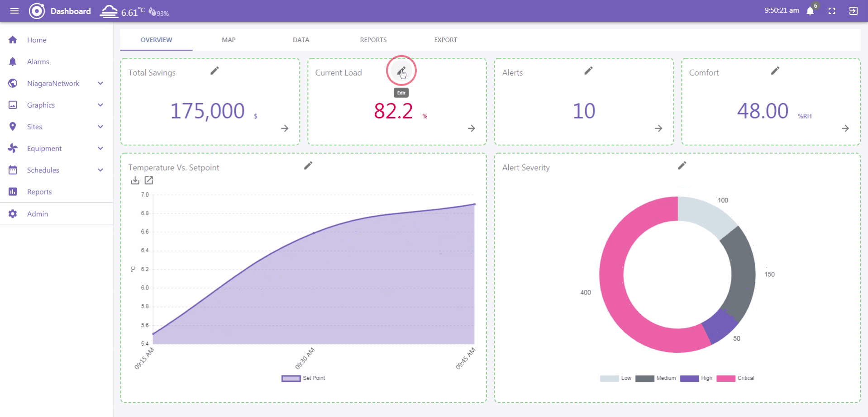
Task: Open the hamburger menu in the header
Action: [14, 11]
